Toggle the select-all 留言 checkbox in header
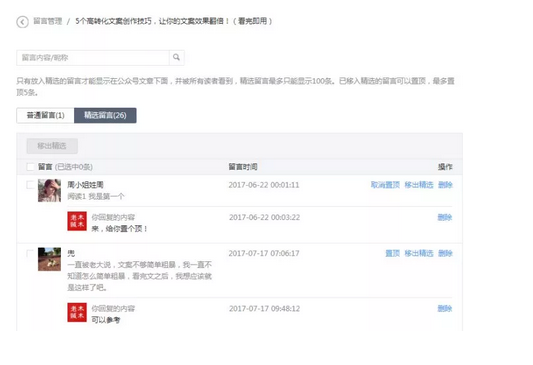 (30, 167)
